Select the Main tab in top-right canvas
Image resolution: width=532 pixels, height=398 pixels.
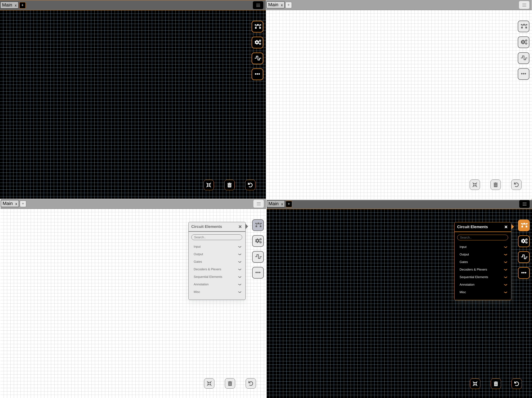[273, 5]
